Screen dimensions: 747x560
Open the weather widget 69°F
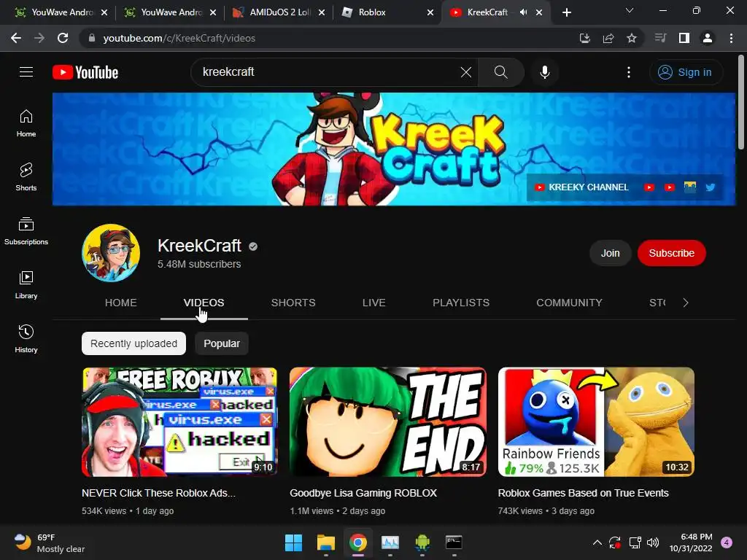click(x=50, y=542)
